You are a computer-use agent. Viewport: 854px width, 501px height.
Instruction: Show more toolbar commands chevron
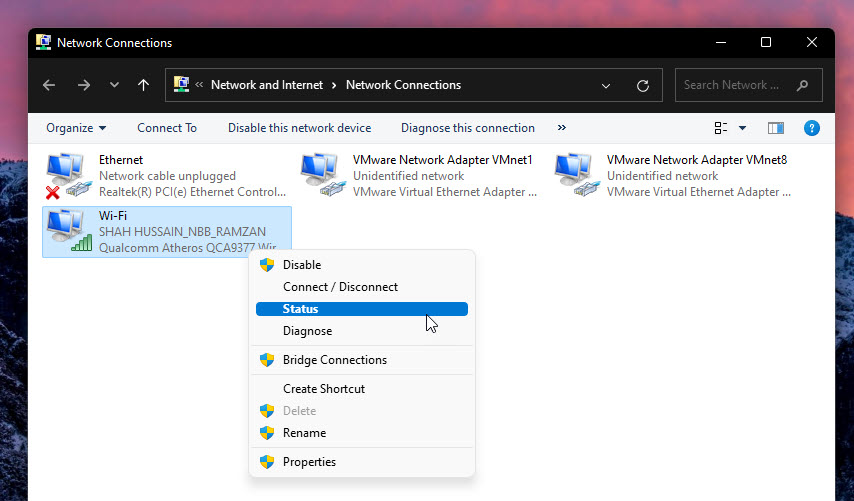coord(562,127)
